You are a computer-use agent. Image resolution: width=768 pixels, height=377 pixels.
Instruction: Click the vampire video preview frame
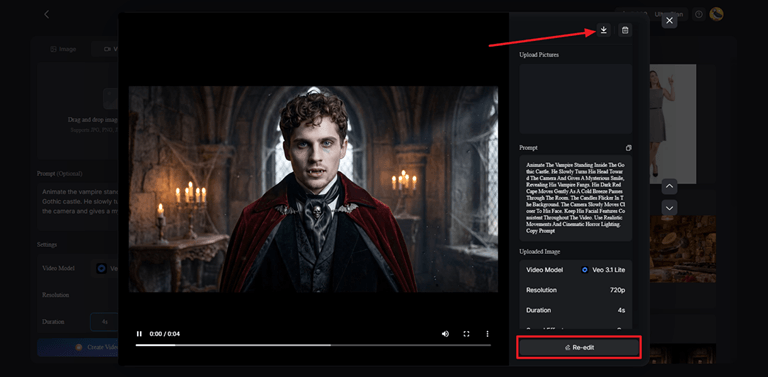point(313,189)
